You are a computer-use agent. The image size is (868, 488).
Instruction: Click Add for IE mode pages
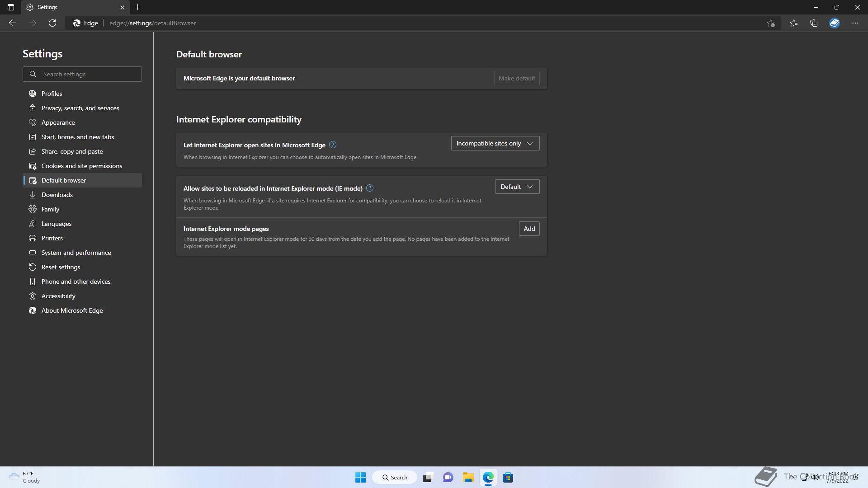tap(529, 229)
